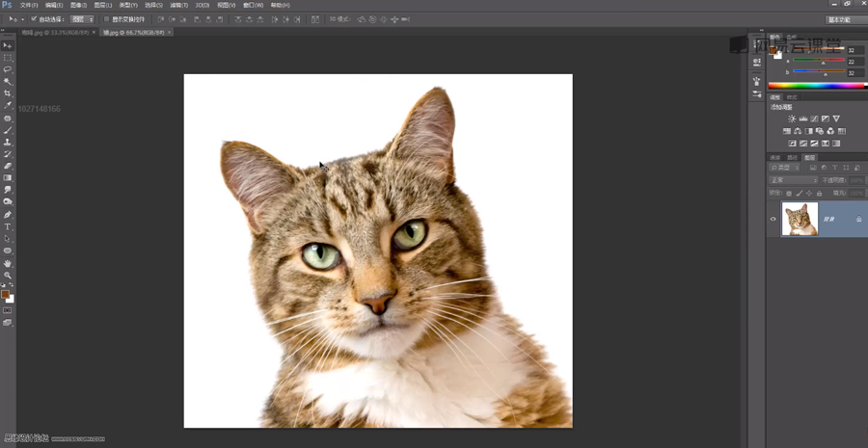Image resolution: width=868 pixels, height=448 pixels.
Task: Open the layer filter 类型 dropdown
Action: tap(785, 168)
